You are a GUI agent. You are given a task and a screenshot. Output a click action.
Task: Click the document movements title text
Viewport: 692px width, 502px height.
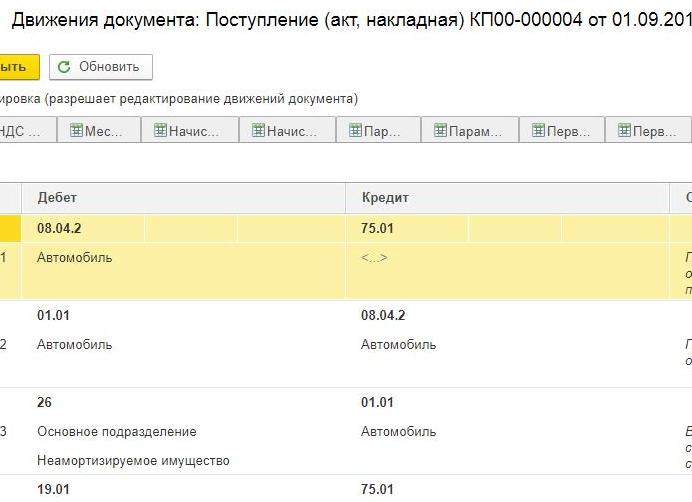[352, 20]
